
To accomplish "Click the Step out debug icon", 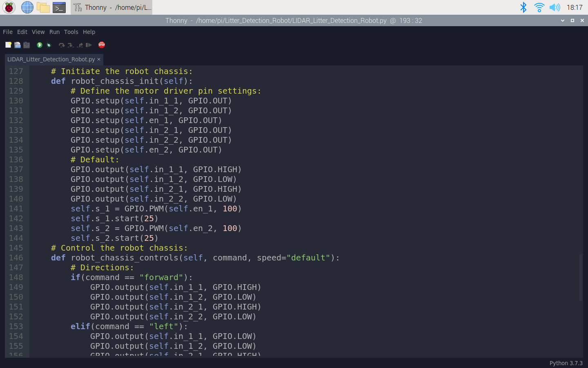I will pyautogui.click(x=80, y=45).
